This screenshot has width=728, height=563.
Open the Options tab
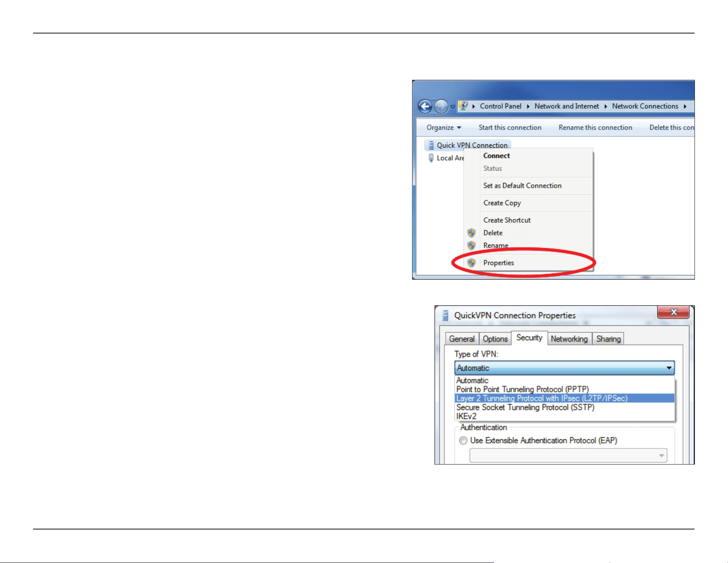point(495,339)
